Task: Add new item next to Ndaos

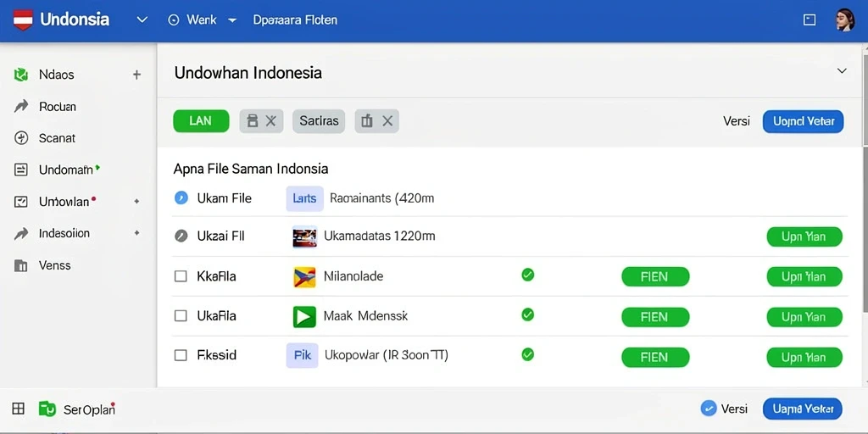Action: [x=136, y=75]
